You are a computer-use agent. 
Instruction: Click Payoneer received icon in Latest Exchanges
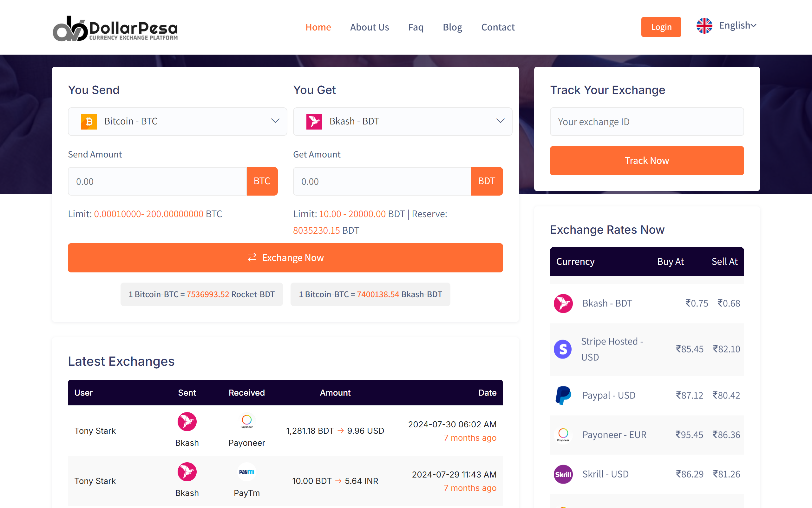(x=247, y=422)
